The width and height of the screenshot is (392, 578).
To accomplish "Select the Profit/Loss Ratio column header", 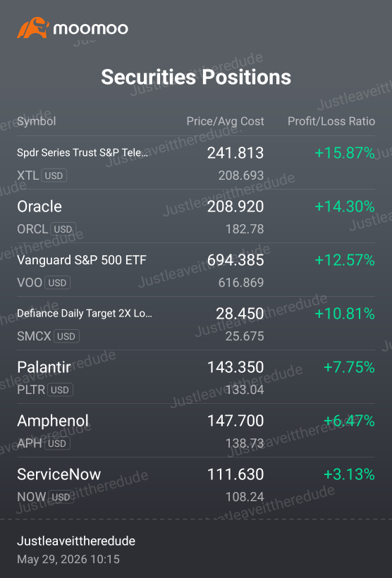I will [x=331, y=121].
